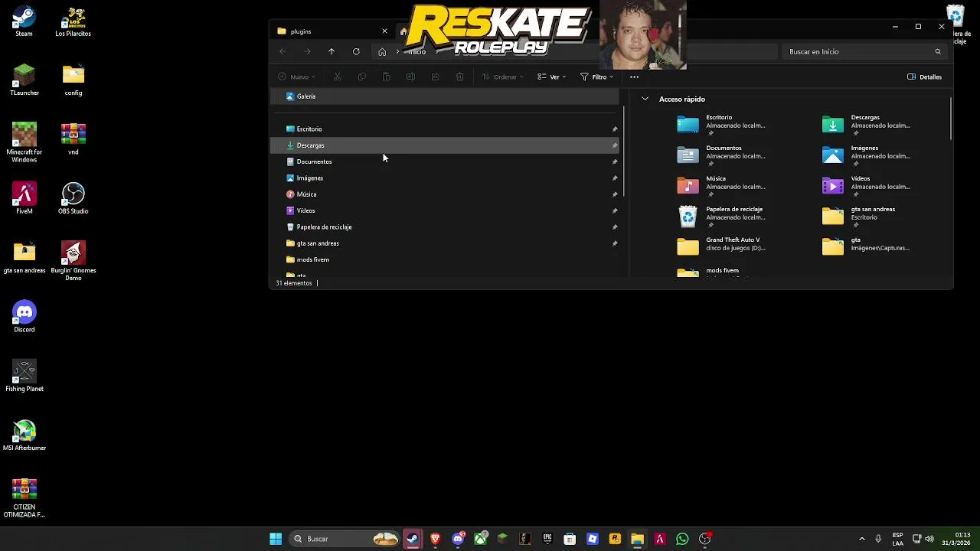
Task: Select Papelera de reciclaje in navigation pane
Action: coord(445,227)
